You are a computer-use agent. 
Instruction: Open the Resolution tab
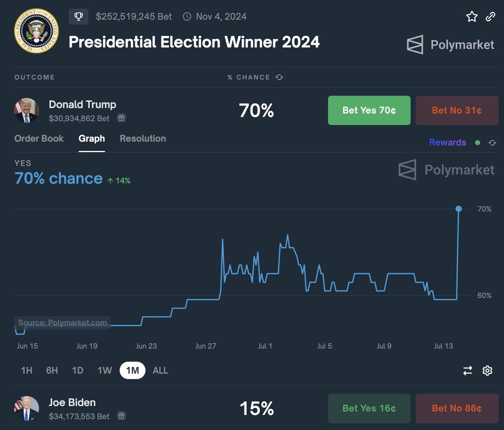tap(143, 139)
